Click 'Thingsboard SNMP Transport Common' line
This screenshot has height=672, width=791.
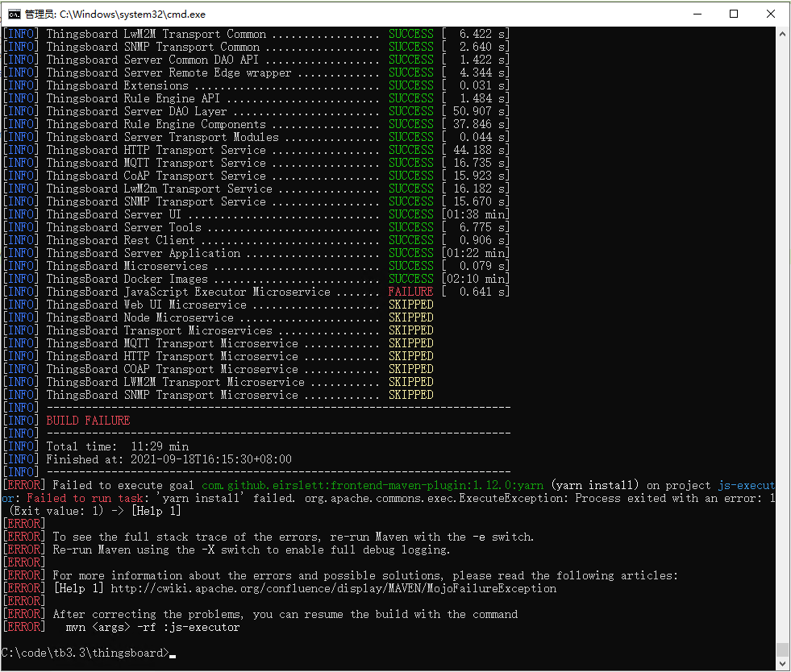256,47
